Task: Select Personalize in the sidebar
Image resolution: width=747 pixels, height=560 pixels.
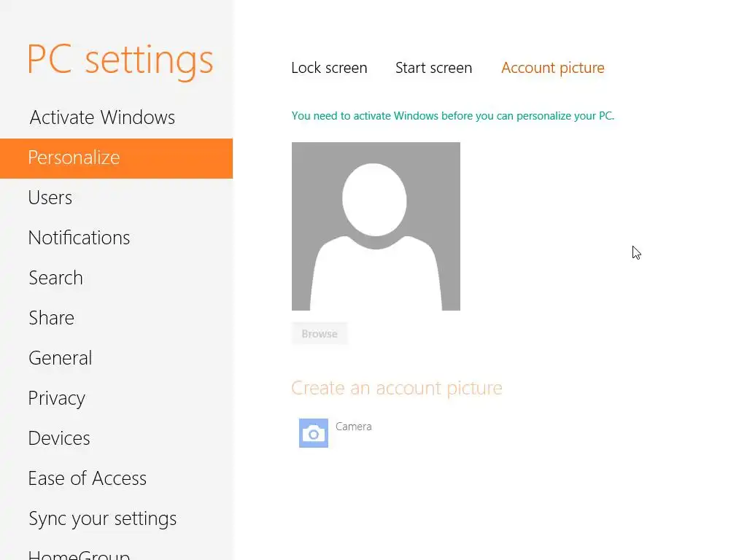Action: 116,158
